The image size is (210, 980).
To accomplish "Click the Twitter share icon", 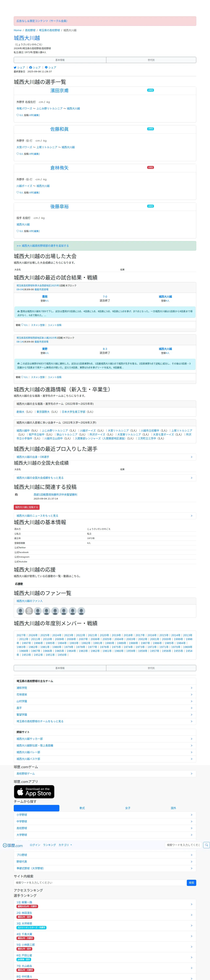I will (15, 67).
